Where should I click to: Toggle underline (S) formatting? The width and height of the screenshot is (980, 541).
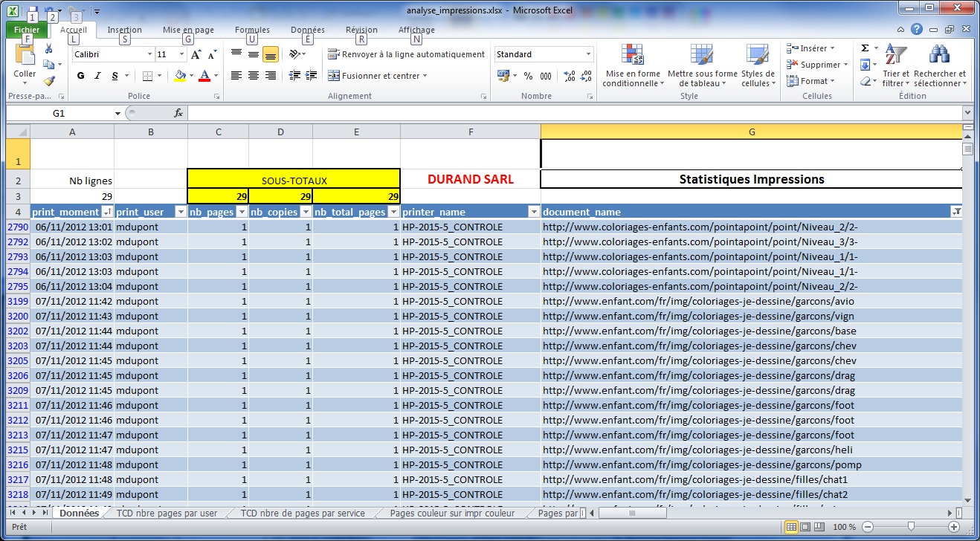pyautogui.click(x=115, y=76)
